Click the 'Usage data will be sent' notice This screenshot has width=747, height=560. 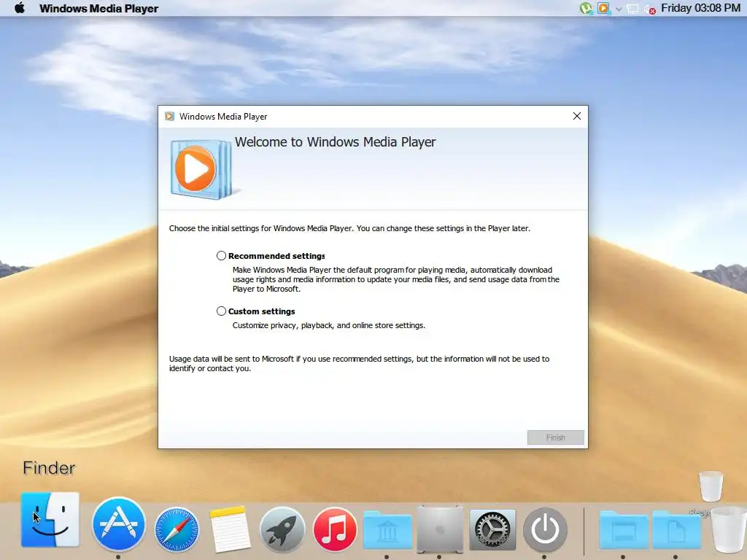point(359,363)
